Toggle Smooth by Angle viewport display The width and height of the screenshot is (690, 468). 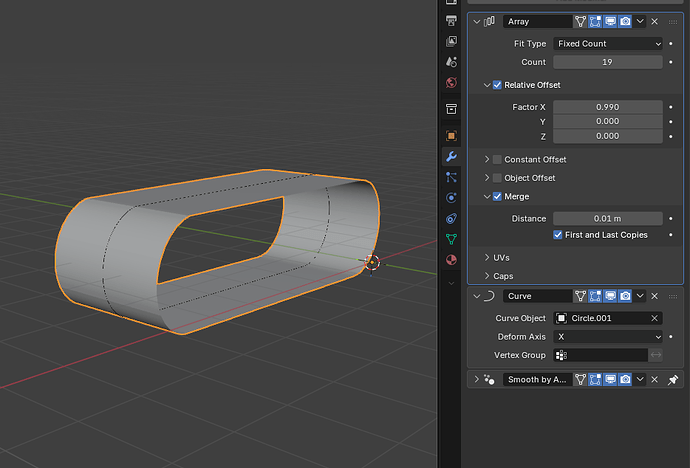[x=610, y=379]
